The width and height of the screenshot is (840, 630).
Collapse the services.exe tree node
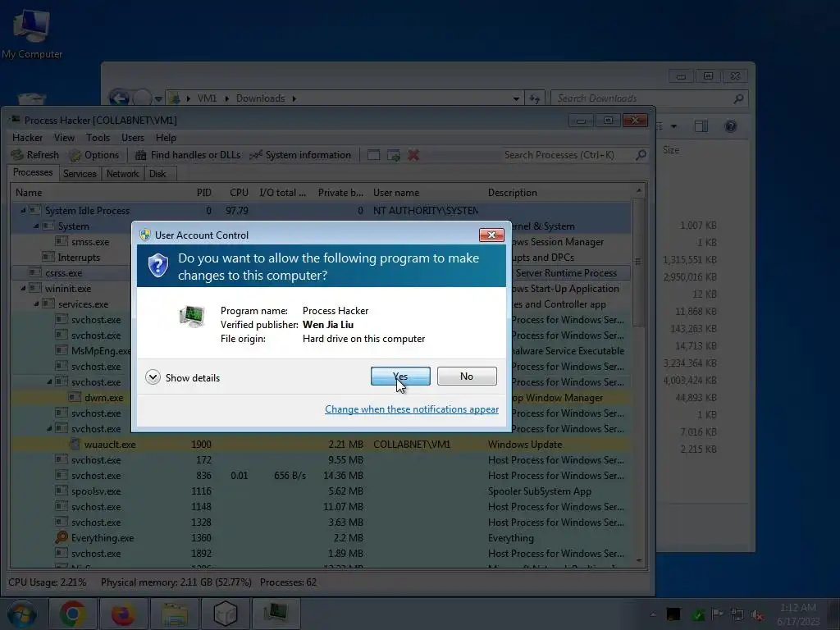point(36,304)
